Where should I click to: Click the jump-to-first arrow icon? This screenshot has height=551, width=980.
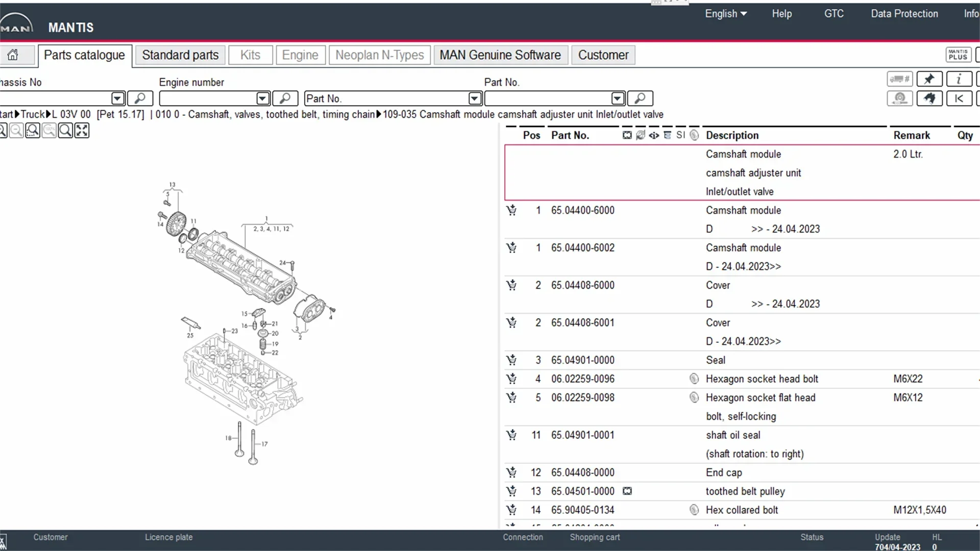click(x=959, y=98)
